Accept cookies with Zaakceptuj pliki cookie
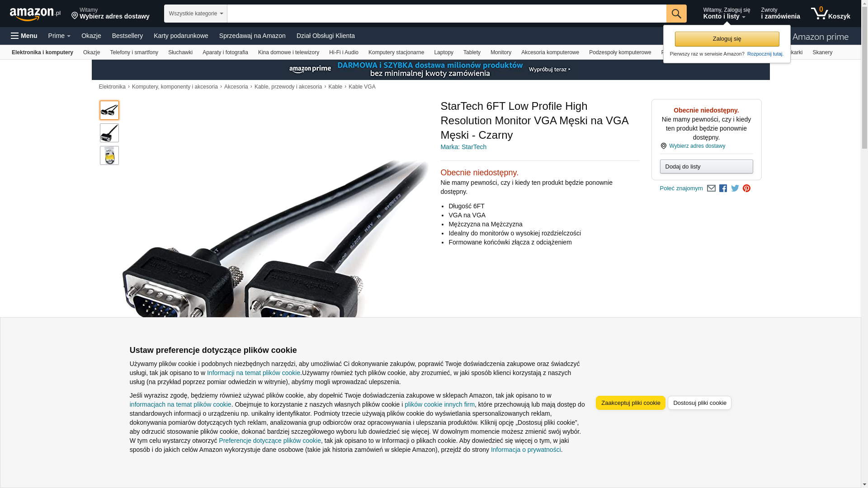The width and height of the screenshot is (868, 488). [631, 403]
